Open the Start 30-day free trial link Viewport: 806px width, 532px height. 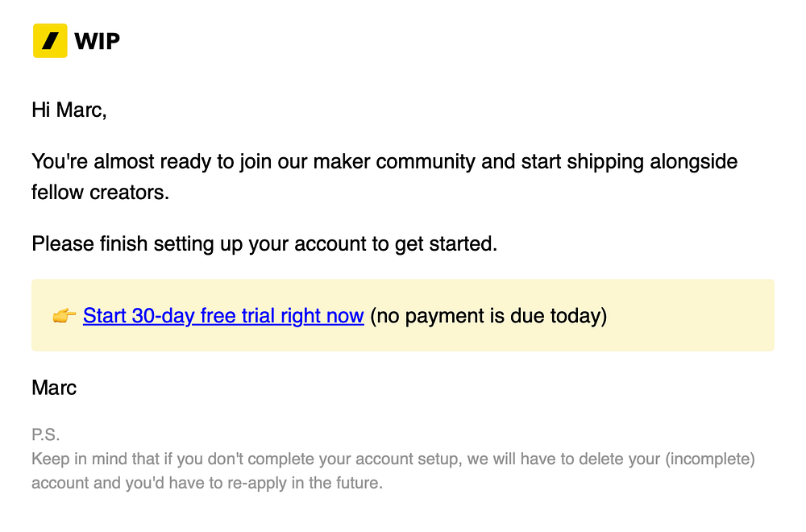point(223,316)
